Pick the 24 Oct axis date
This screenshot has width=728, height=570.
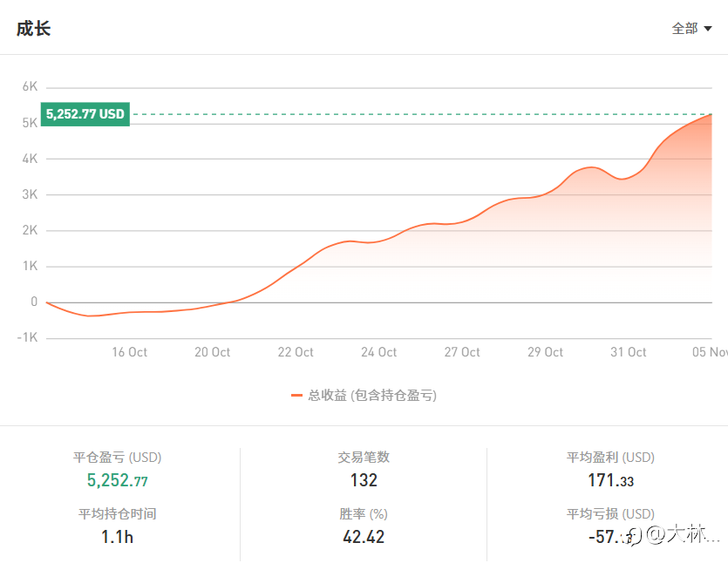(379, 352)
